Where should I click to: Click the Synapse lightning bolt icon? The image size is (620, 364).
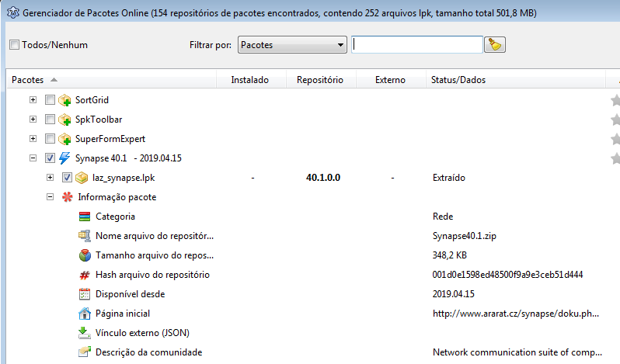(64, 158)
